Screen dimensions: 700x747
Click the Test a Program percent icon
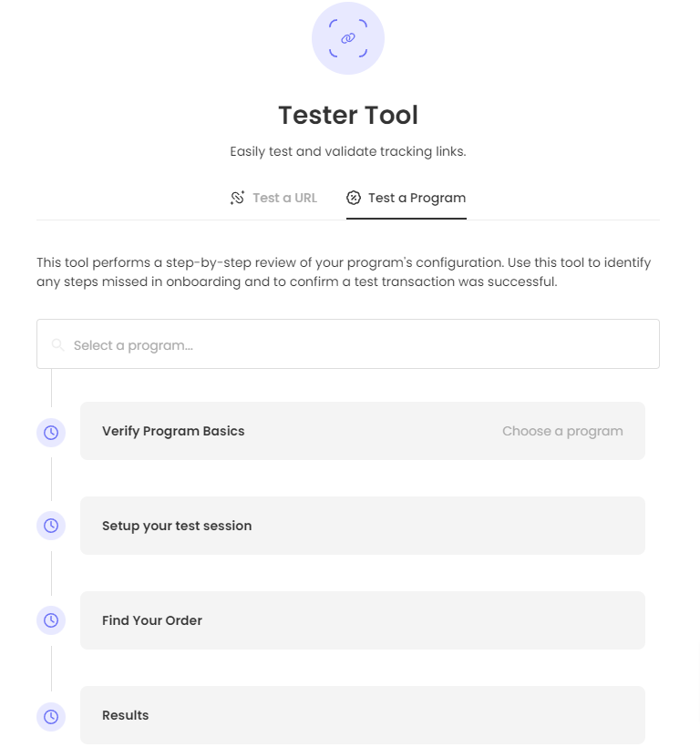(354, 198)
